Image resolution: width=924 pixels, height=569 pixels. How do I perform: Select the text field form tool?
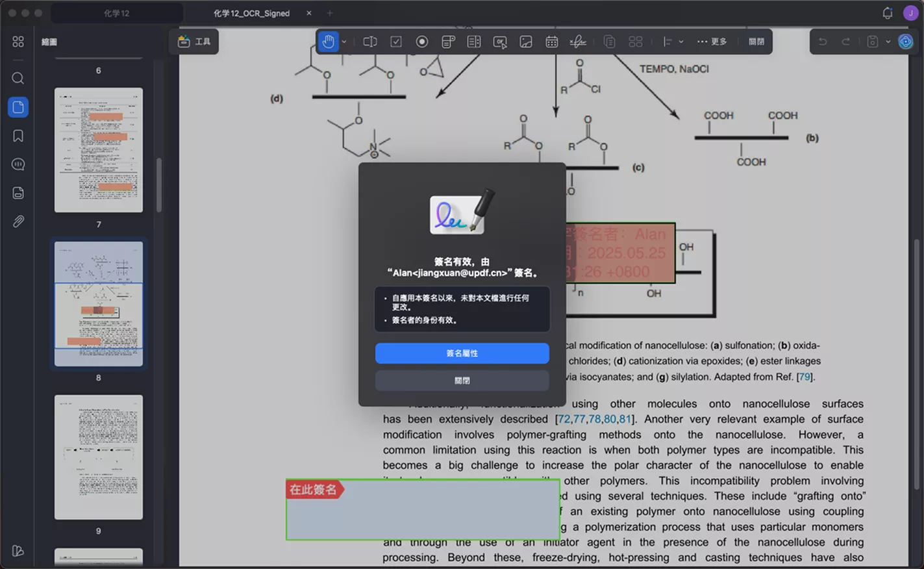coord(370,42)
